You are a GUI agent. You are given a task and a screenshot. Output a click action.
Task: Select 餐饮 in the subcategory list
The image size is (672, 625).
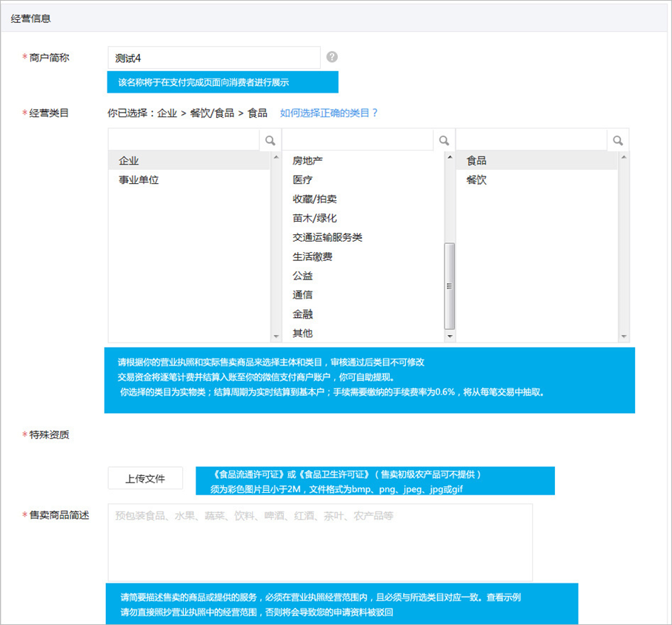click(x=476, y=180)
